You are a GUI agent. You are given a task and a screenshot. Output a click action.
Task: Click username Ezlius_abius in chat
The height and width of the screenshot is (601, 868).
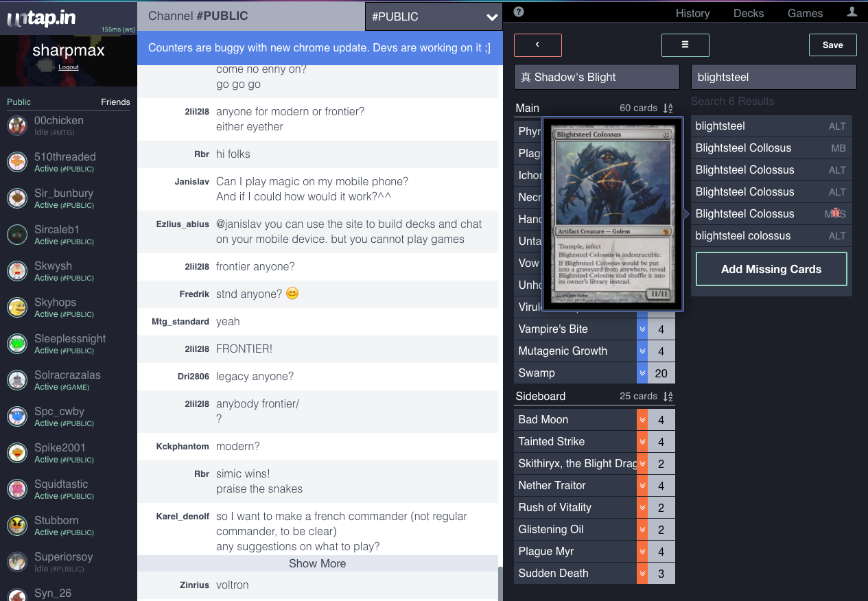tap(183, 224)
